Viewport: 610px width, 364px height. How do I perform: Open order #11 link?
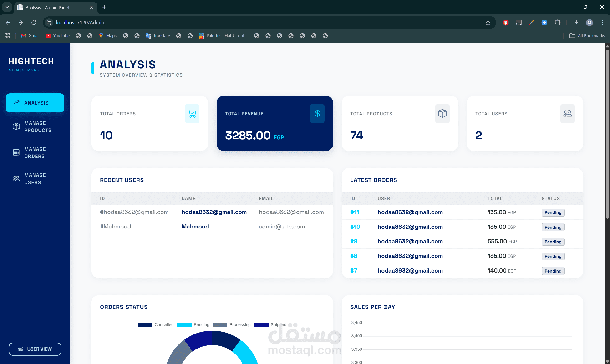tap(354, 212)
